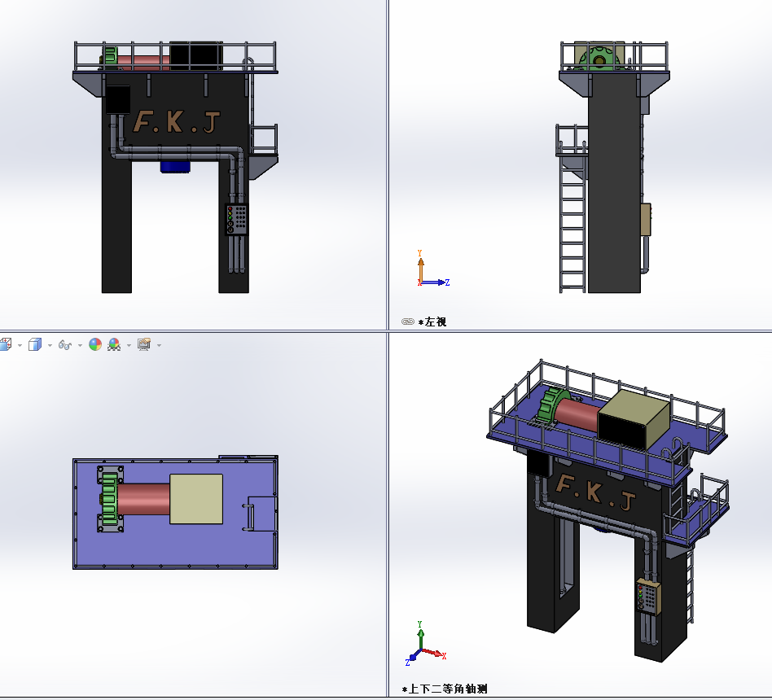Open the View Settings dropdown arrow

(x=159, y=346)
